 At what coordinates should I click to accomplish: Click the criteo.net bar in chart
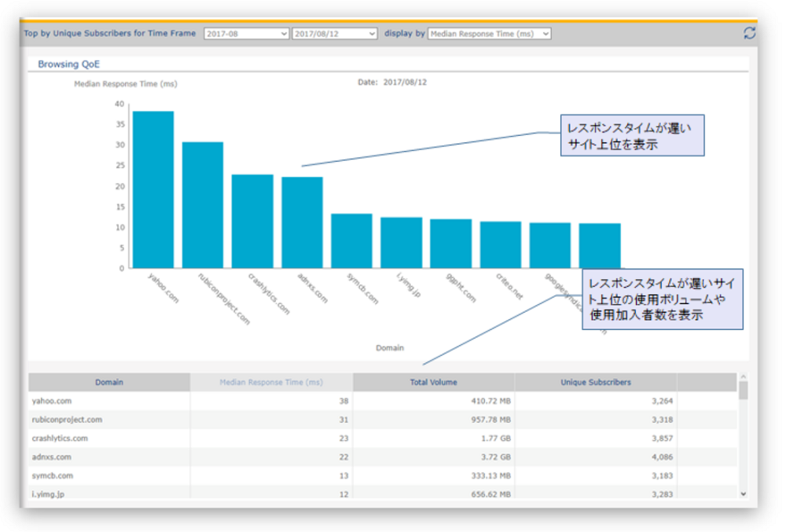(500, 245)
